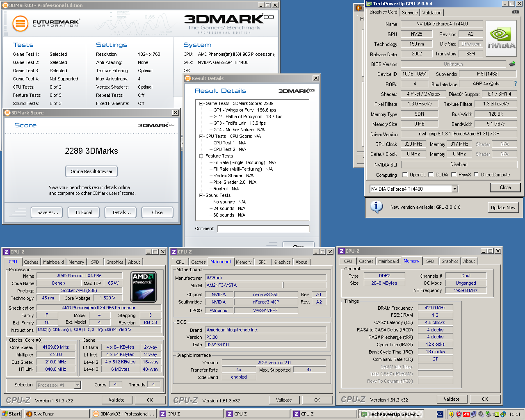
Task: Collapse the Feature Tests tree node
Action: pyautogui.click(x=201, y=156)
